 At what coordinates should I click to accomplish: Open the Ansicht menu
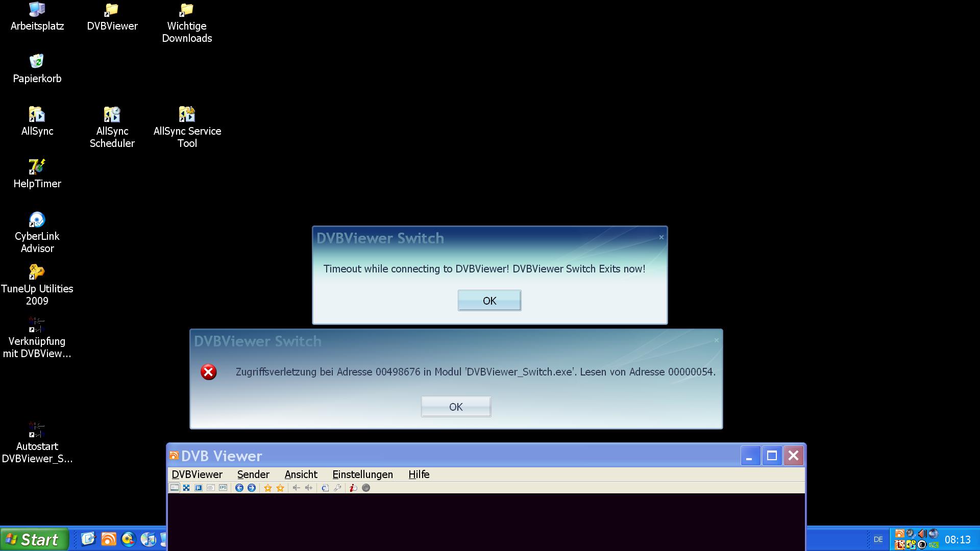pos(301,474)
